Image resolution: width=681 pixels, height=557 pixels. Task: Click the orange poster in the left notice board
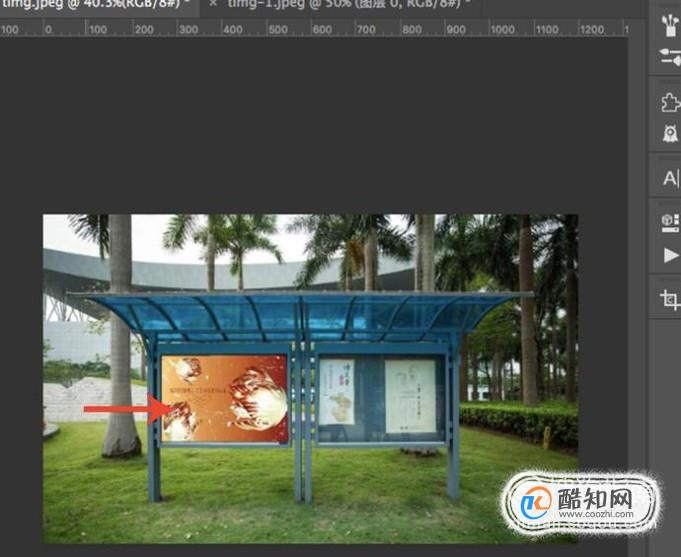click(x=225, y=398)
